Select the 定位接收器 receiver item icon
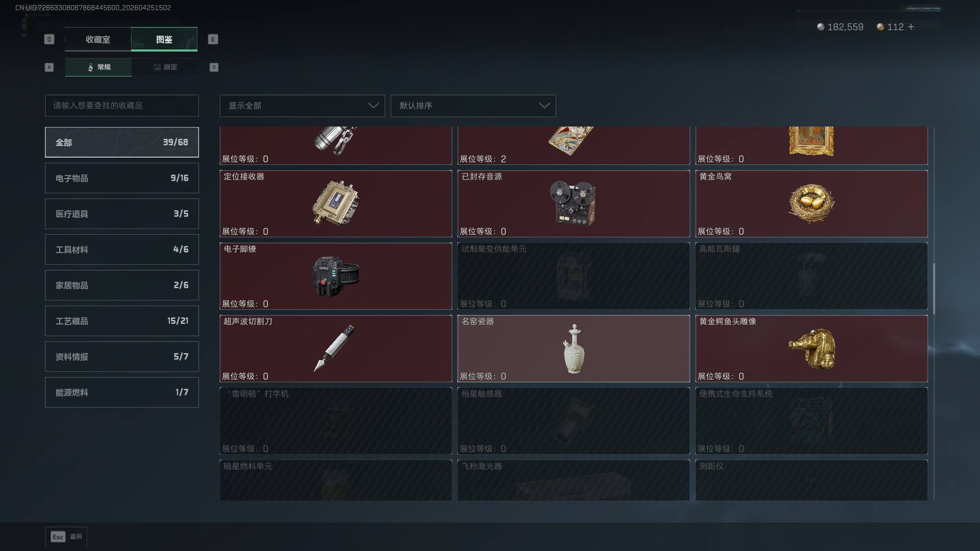This screenshot has width=980, height=551. [x=336, y=203]
